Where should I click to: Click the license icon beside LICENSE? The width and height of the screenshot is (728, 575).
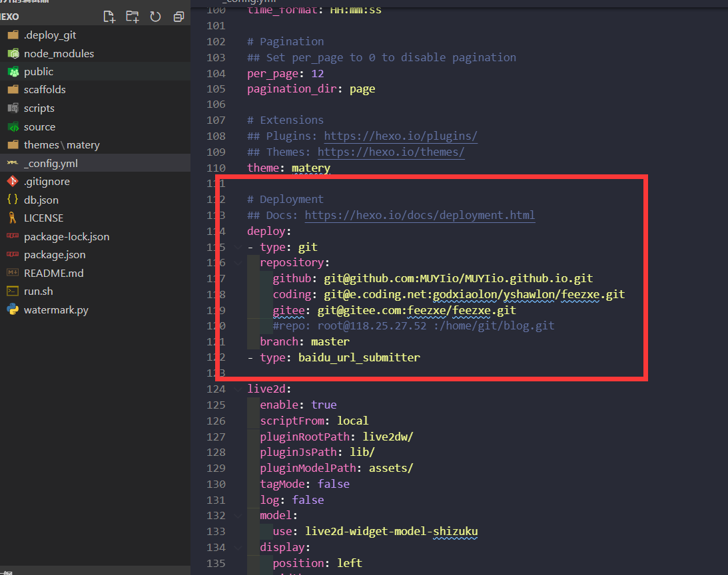click(13, 218)
